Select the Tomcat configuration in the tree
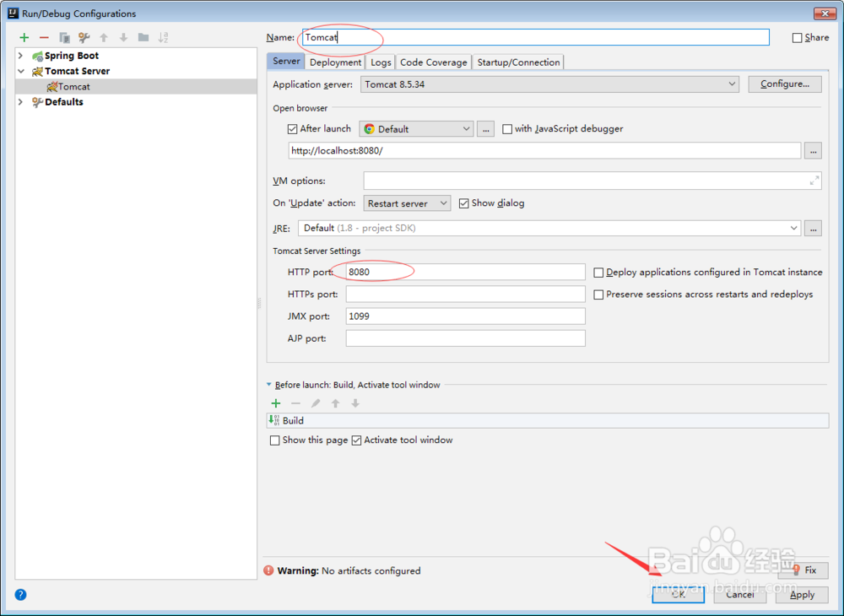The height and width of the screenshot is (616, 844). 136,87
